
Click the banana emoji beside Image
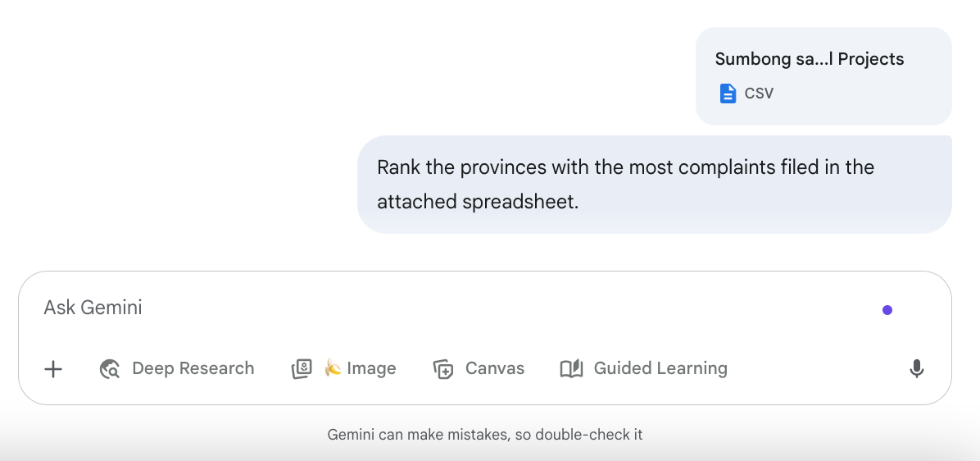click(333, 368)
